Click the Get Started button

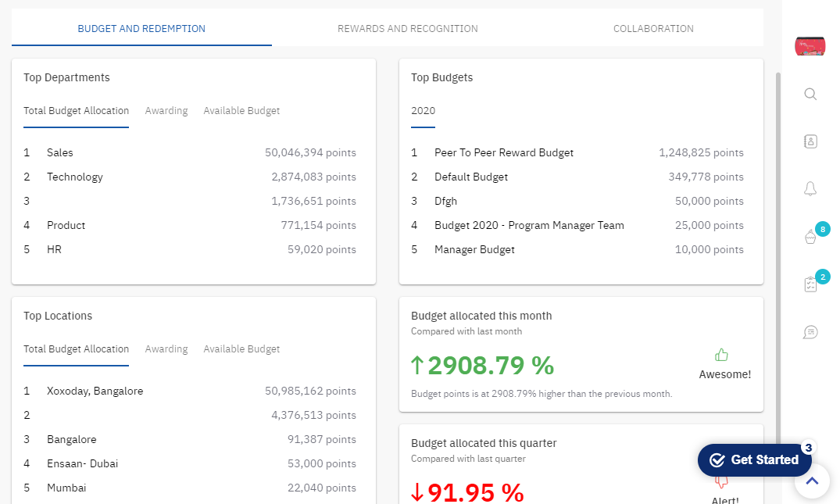(x=754, y=460)
